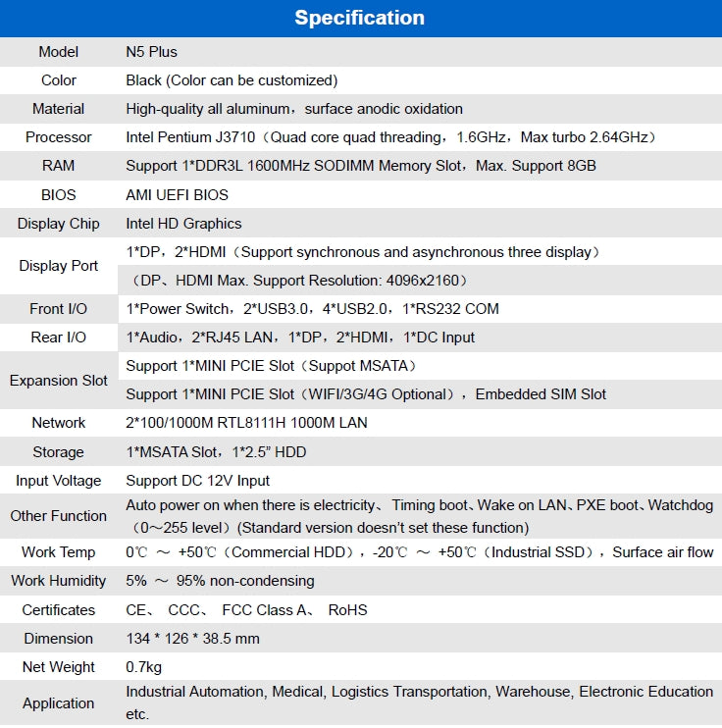The height and width of the screenshot is (728, 722).
Task: Click the N5 Plus model value
Action: 152,52
